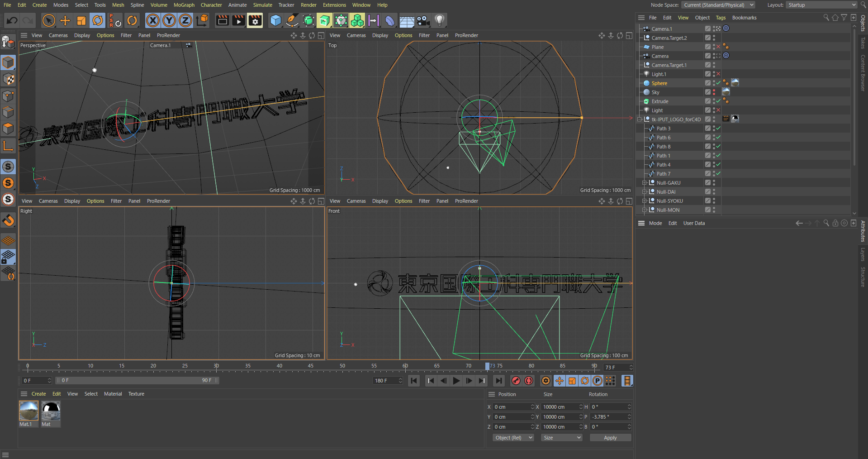Open the Object (Rel) coordinate dropdown
The image size is (868, 459).
(513, 438)
